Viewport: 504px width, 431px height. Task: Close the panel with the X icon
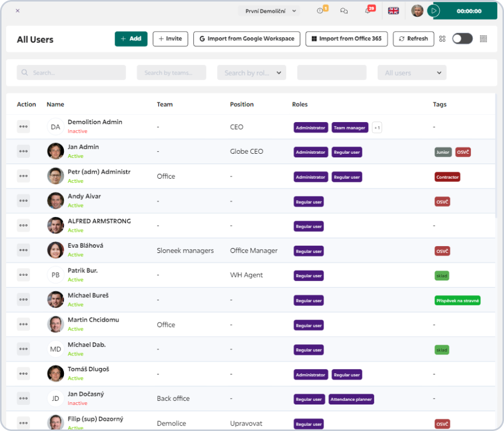click(x=17, y=11)
